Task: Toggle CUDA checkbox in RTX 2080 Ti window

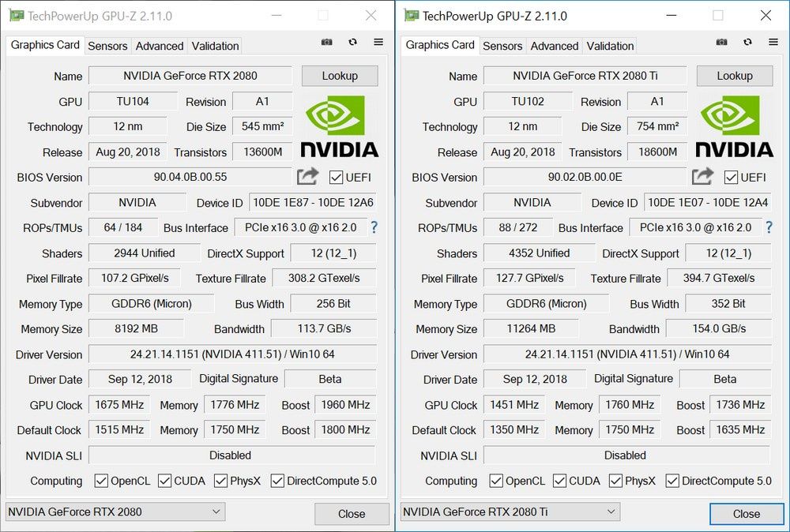Action: pos(559,481)
